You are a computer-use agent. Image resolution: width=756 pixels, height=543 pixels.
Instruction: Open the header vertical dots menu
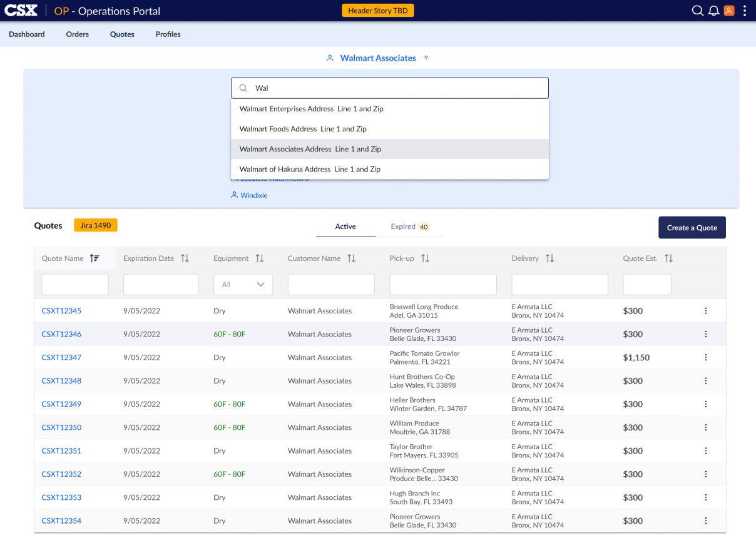pyautogui.click(x=745, y=11)
